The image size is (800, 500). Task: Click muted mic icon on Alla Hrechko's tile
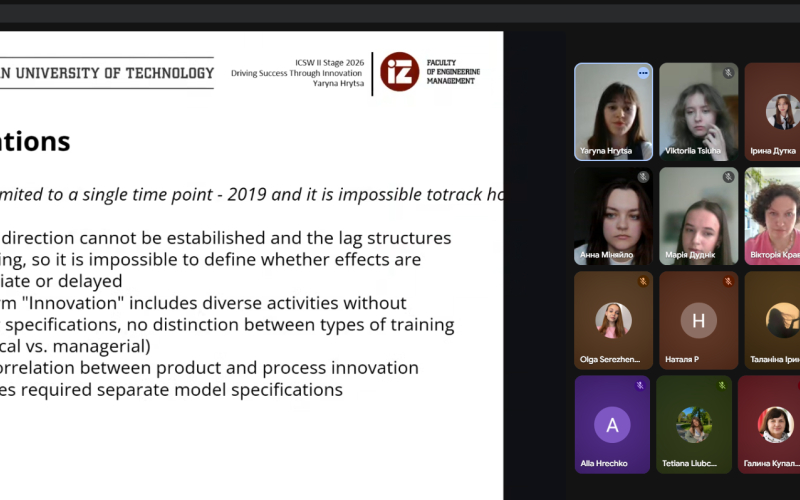click(x=640, y=385)
